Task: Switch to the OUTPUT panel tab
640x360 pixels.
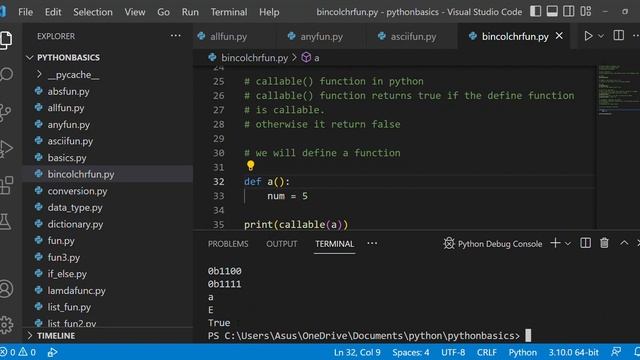Action: 282,244
